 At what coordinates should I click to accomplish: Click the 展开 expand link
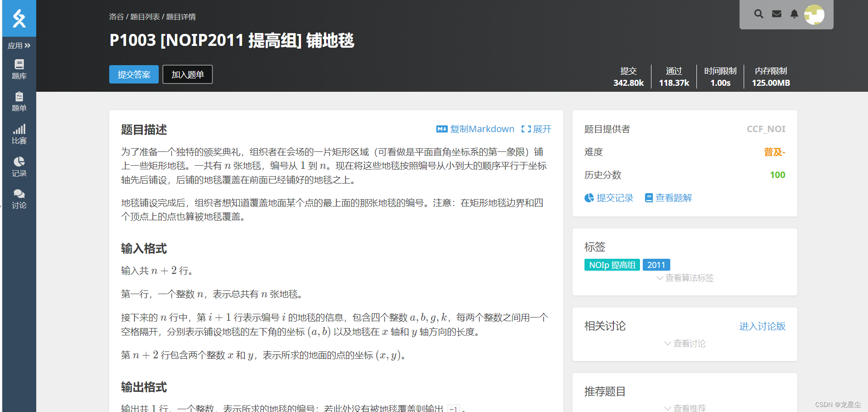tap(536, 129)
